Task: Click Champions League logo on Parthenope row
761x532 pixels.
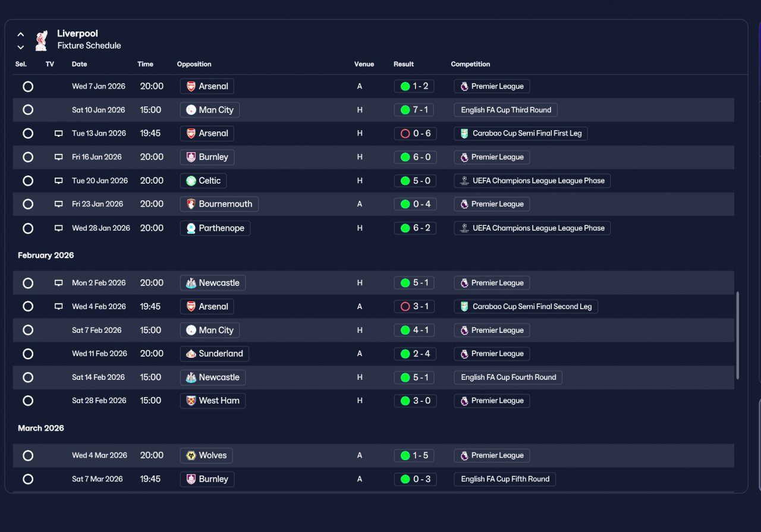Action: (x=464, y=228)
